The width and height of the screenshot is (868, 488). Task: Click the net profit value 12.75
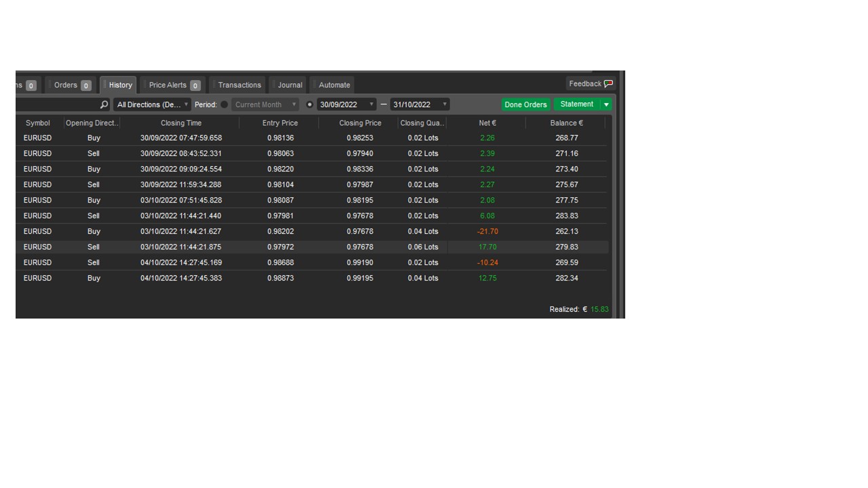click(487, 279)
